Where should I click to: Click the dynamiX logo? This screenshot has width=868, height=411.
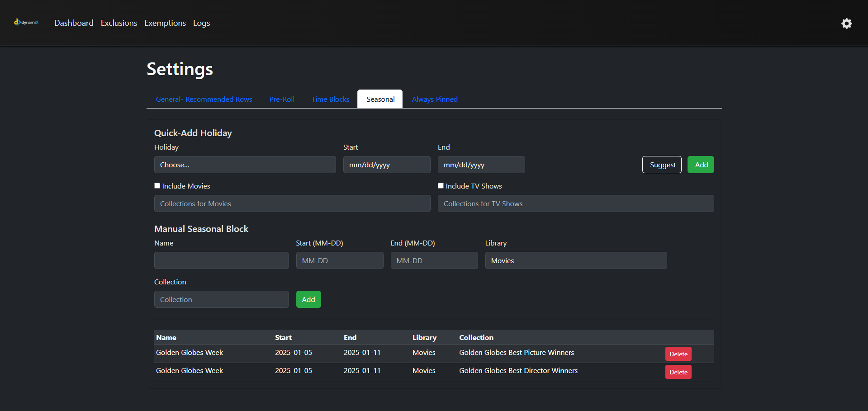26,22
